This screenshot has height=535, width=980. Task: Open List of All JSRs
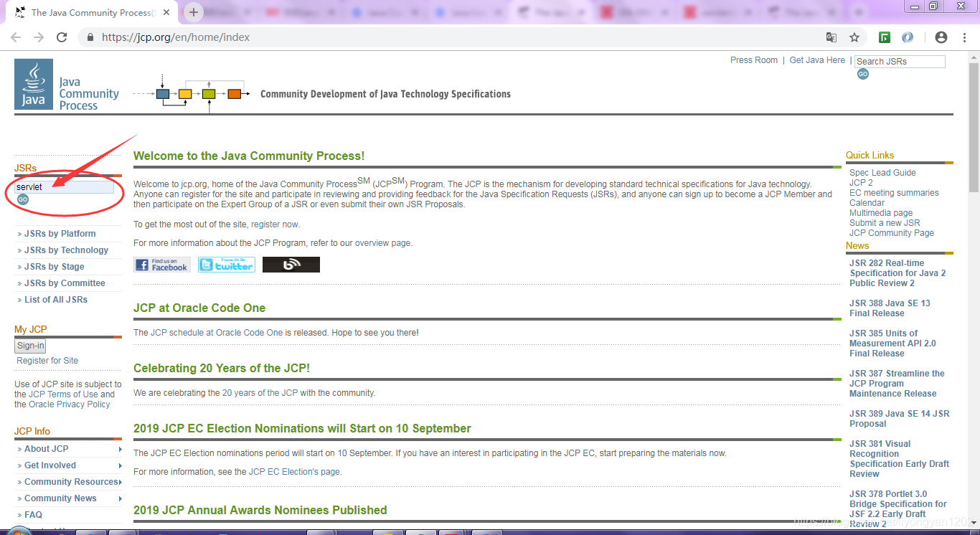click(56, 300)
